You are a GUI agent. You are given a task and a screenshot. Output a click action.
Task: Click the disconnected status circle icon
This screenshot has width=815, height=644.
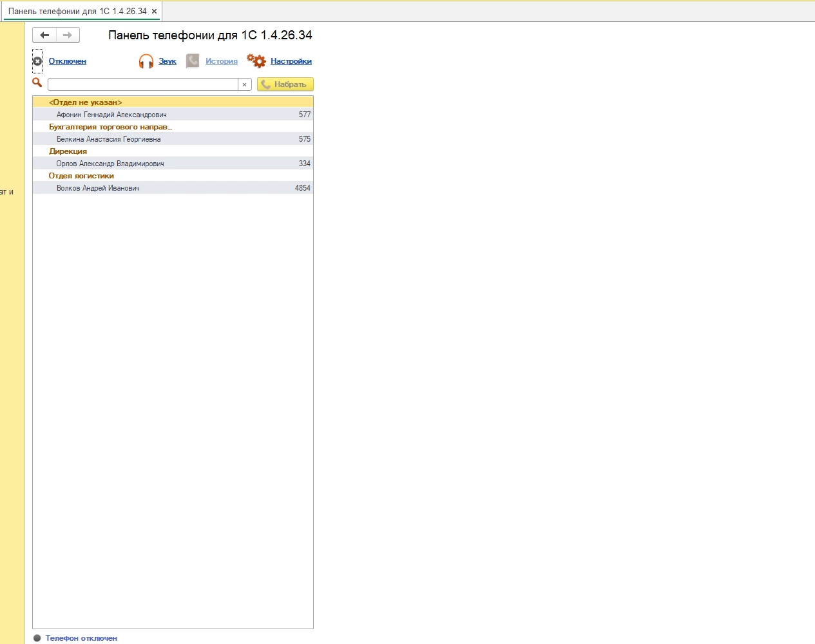[37, 61]
